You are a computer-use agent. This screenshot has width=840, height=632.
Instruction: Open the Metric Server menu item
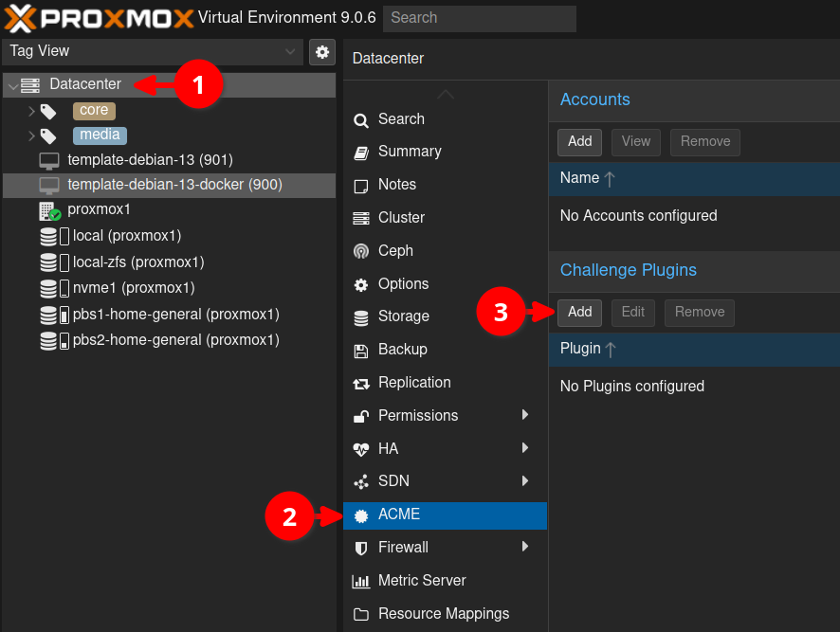tap(445, 581)
